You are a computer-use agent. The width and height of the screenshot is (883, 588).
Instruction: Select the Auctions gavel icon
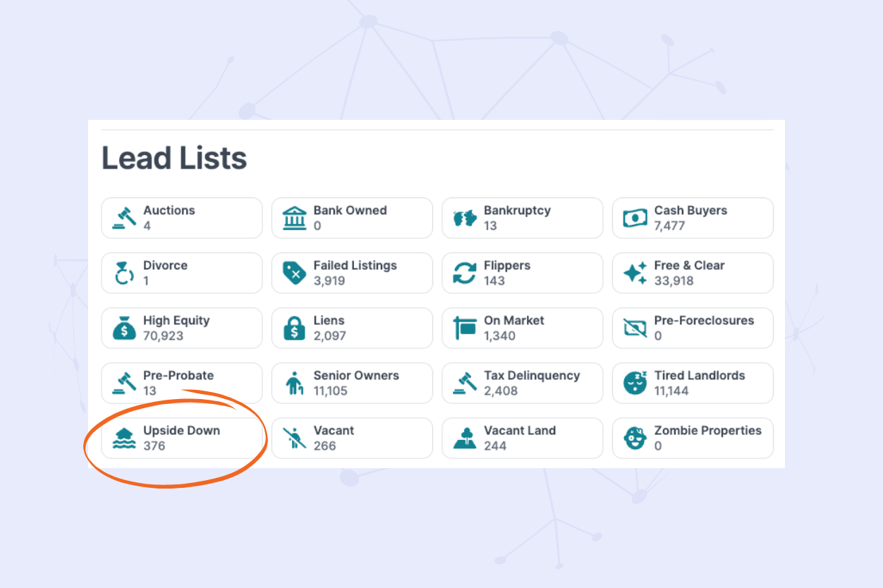(x=123, y=218)
